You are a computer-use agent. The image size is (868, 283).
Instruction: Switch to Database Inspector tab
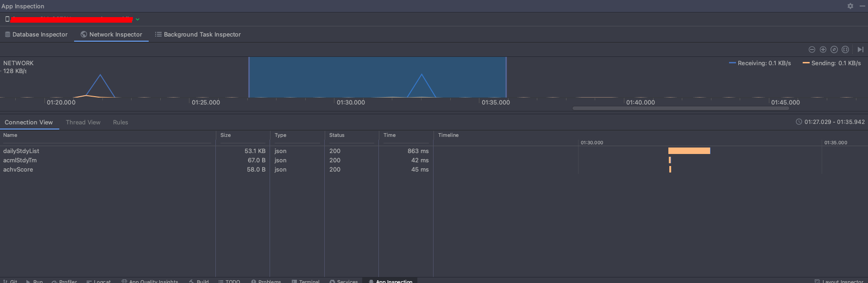(x=36, y=34)
